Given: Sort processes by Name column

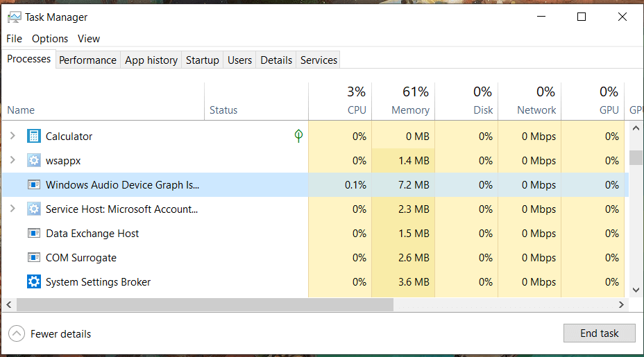Looking at the screenshot, I should pyautogui.click(x=103, y=101).
